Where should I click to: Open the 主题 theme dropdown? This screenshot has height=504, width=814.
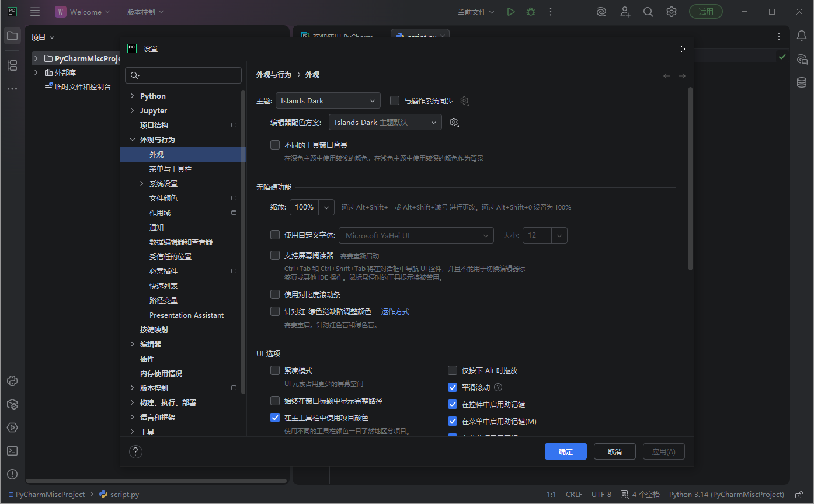coord(328,100)
